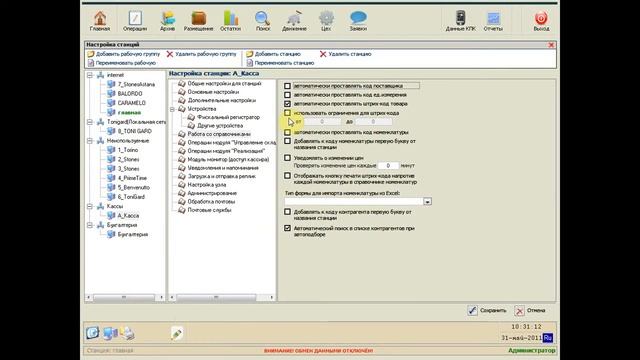This screenshot has width=640, height=360.
Task: Enable автоматически проставлять код поставщика
Action: point(287,86)
